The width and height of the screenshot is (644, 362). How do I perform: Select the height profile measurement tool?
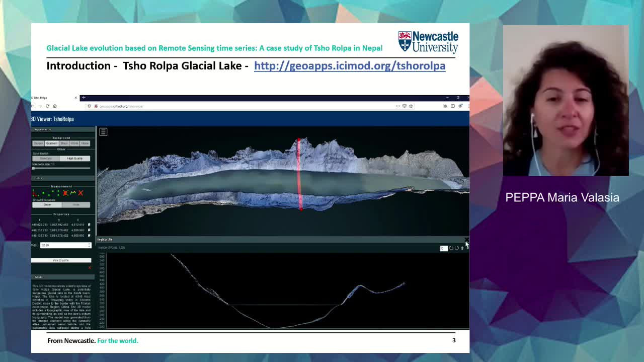pyautogui.click(x=73, y=193)
